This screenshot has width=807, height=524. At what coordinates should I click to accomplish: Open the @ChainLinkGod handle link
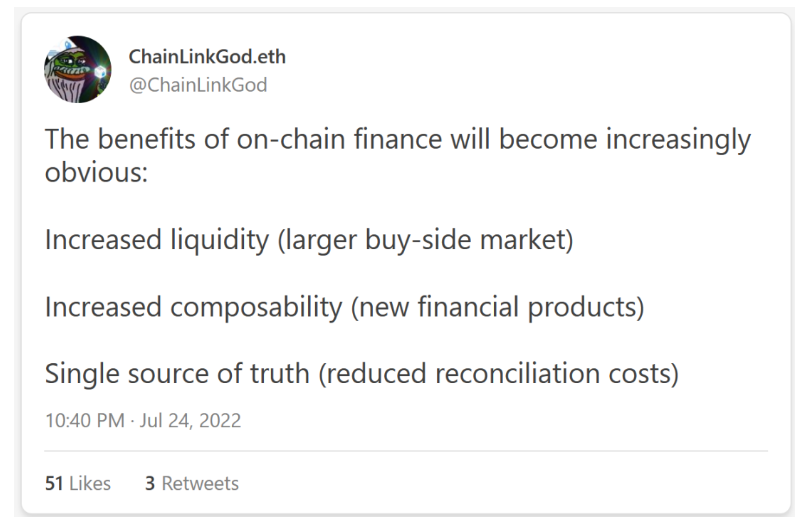point(198,85)
